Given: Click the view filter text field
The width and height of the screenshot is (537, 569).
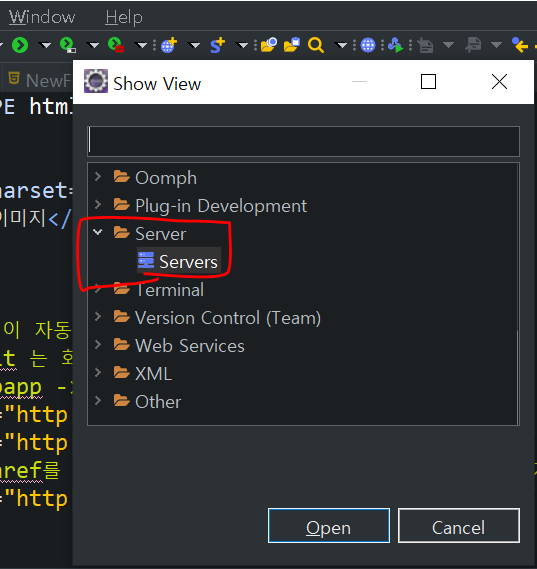Looking at the screenshot, I should click(303, 142).
